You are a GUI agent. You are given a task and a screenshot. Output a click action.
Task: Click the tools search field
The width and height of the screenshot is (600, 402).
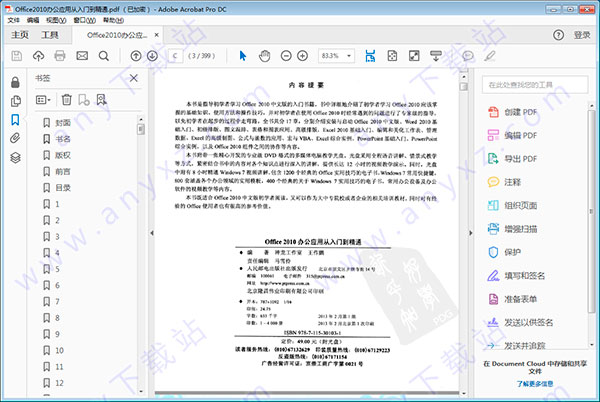click(x=535, y=85)
